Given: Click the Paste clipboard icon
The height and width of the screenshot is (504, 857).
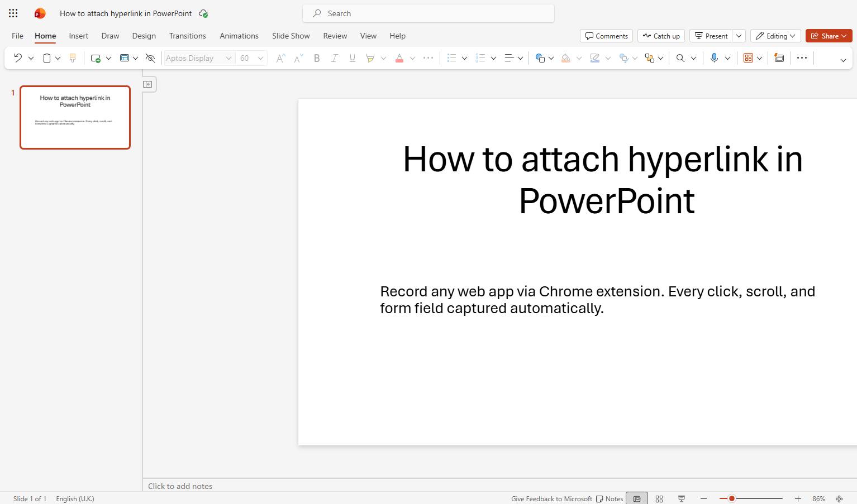Looking at the screenshot, I should point(47,58).
